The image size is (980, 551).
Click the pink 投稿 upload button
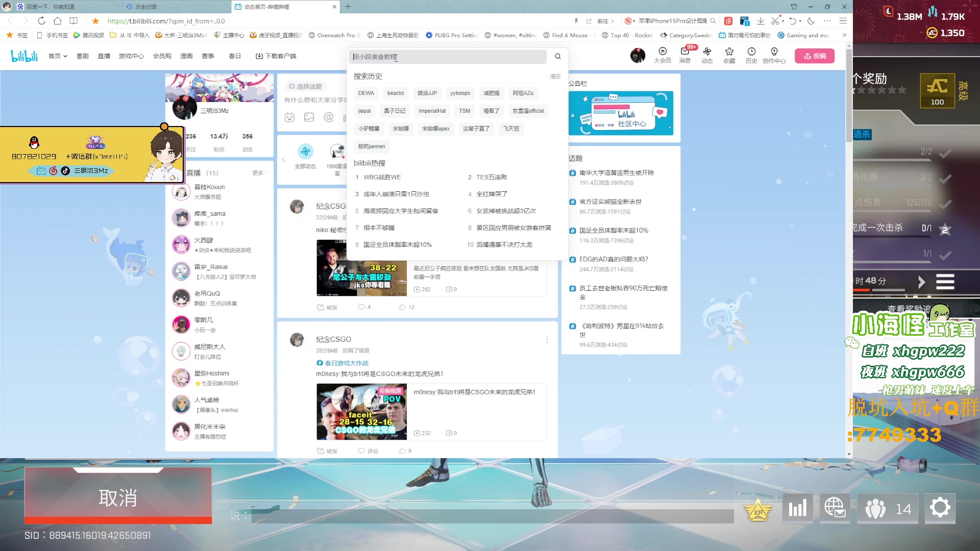(815, 56)
